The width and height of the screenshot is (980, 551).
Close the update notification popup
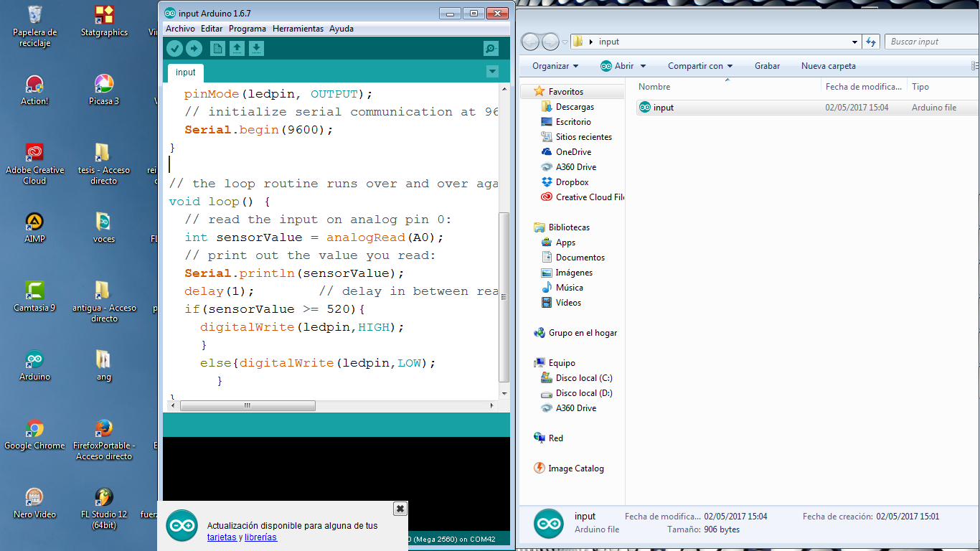pos(400,509)
